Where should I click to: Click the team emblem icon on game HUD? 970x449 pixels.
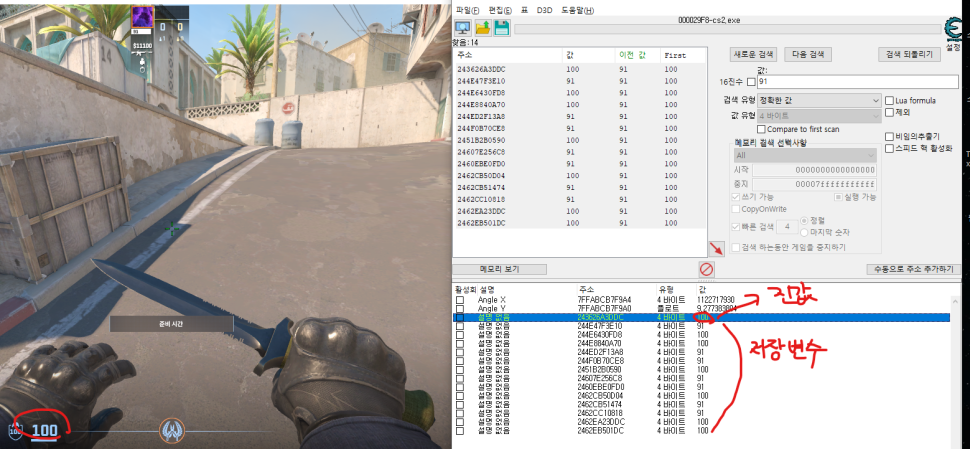pyautogui.click(x=172, y=430)
